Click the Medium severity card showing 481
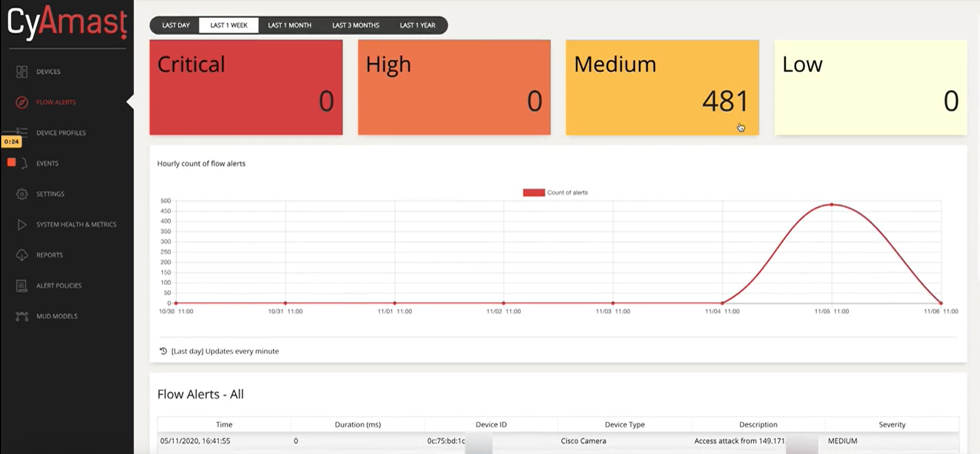The height and width of the screenshot is (454, 980). pos(662,87)
